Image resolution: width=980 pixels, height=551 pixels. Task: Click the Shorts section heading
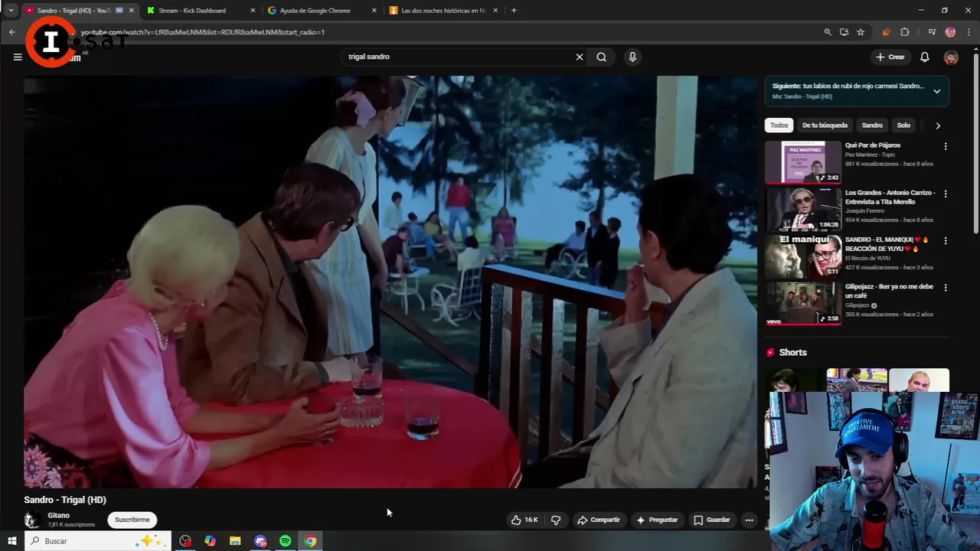pos(792,352)
